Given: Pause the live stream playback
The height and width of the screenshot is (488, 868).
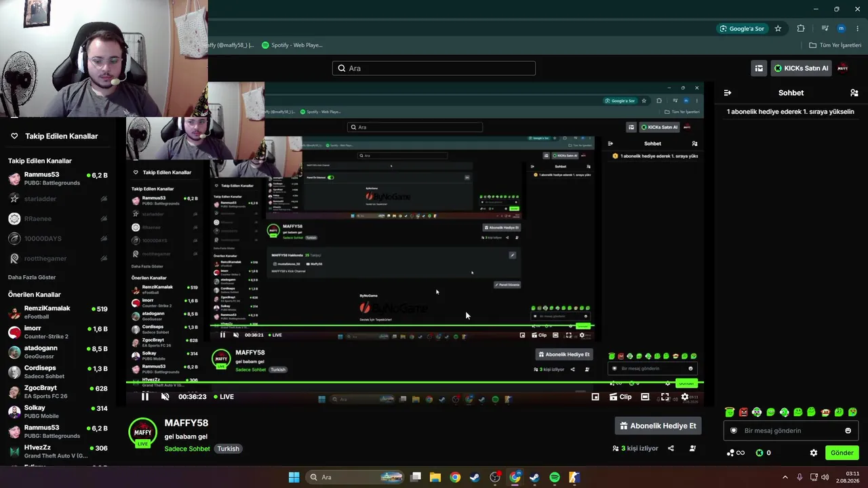Looking at the screenshot, I should click(145, 396).
